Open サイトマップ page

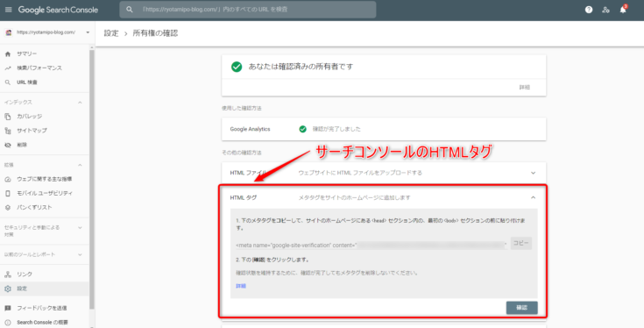point(32,131)
